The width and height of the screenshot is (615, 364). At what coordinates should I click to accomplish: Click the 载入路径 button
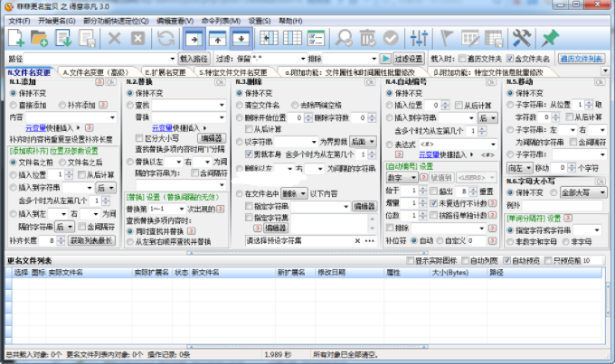click(194, 59)
